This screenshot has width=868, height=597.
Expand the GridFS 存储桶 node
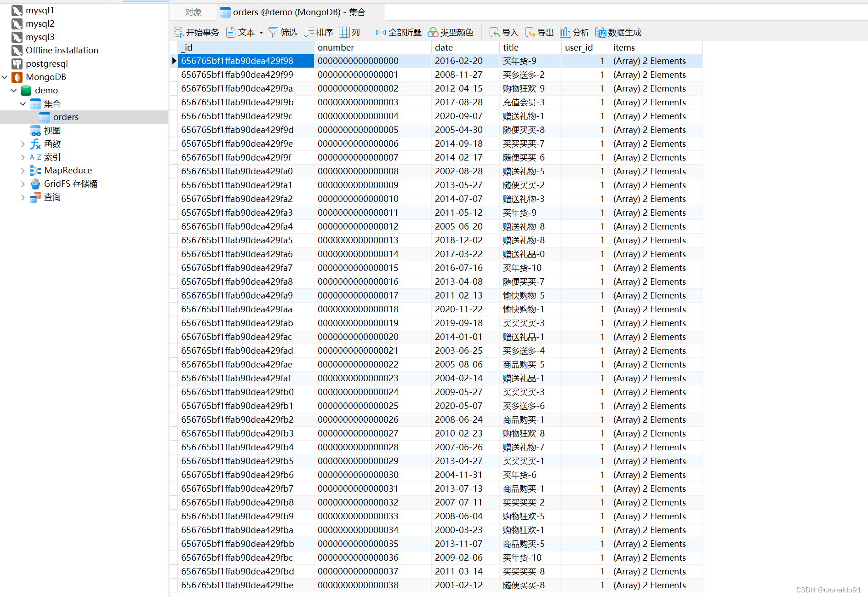point(23,184)
